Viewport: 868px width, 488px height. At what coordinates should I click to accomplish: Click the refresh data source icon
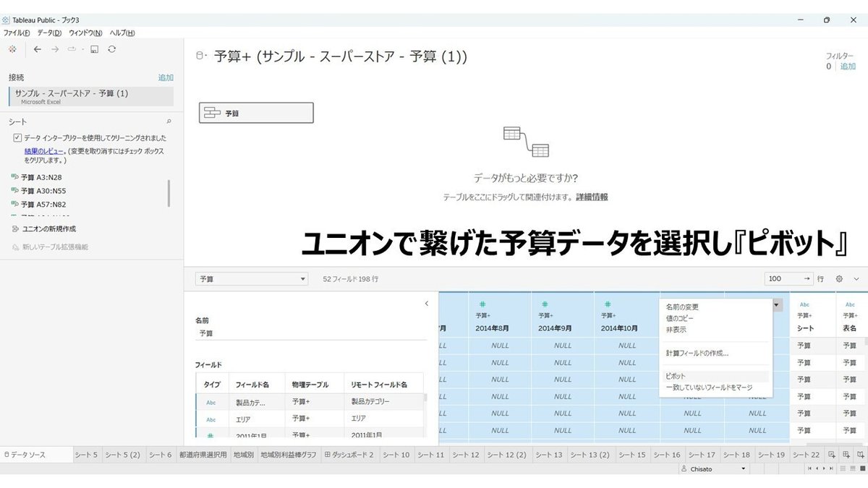(111, 49)
